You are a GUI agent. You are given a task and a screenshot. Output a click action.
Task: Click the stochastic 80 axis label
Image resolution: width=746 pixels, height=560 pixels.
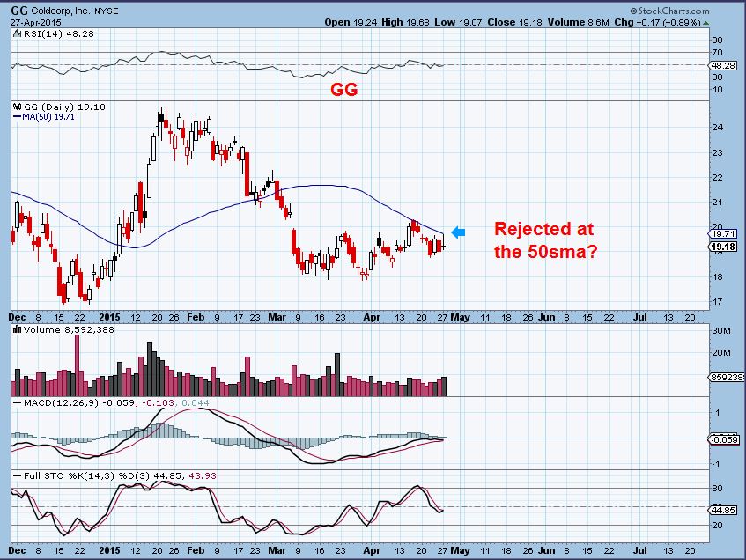[x=717, y=488]
